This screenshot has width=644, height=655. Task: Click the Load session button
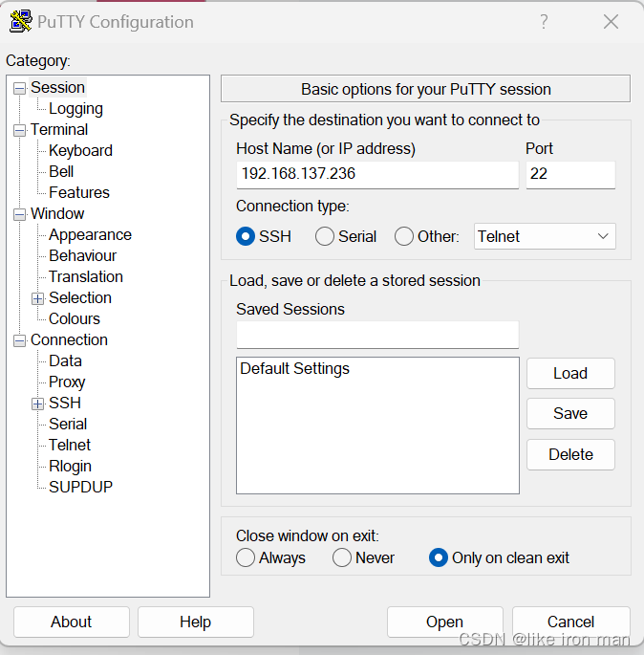click(x=570, y=373)
